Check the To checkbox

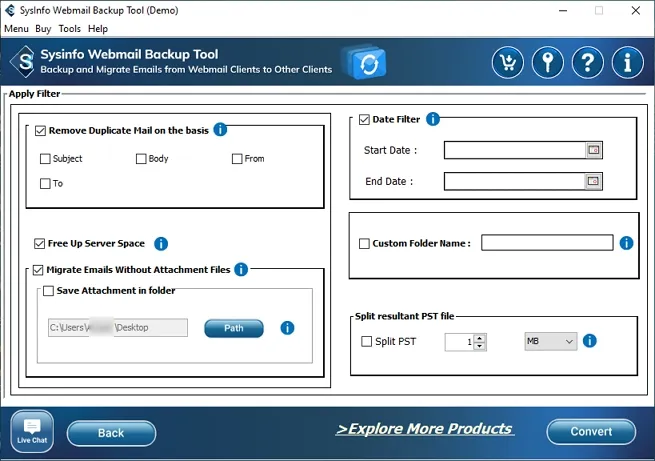tap(45, 183)
